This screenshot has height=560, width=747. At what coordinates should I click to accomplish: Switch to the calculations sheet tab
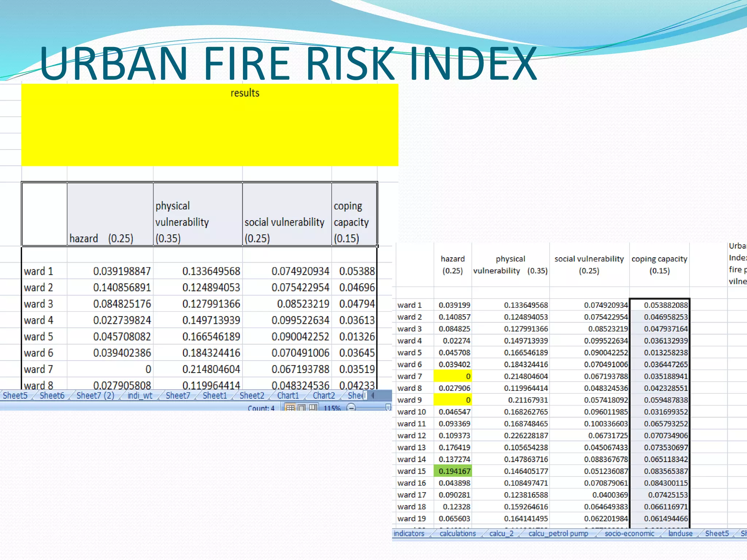[458, 533]
